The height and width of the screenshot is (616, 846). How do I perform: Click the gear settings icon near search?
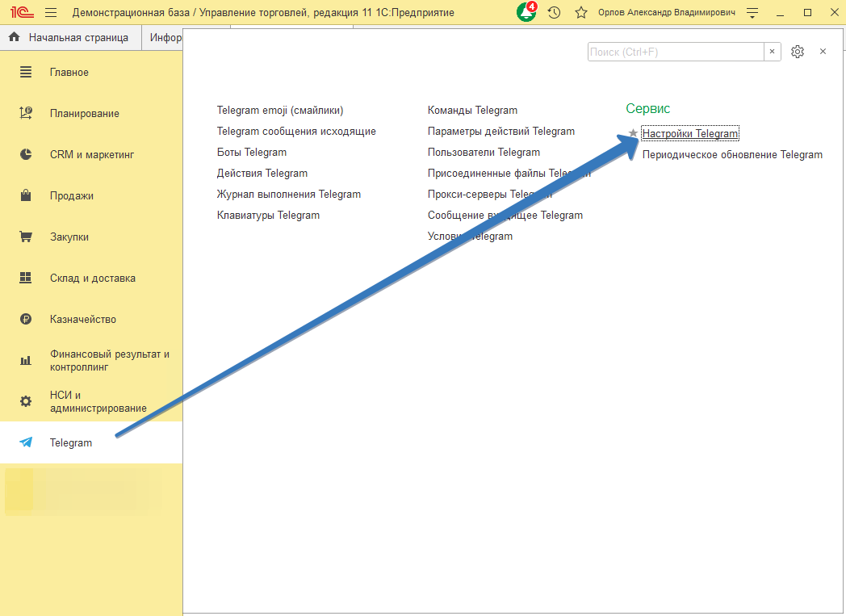pyautogui.click(x=798, y=52)
